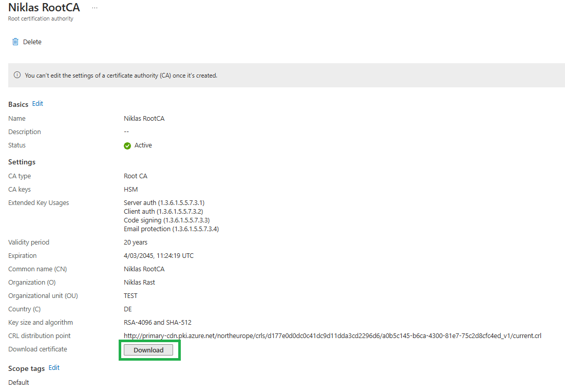The width and height of the screenshot is (565, 392).
Task: Click the green Active status checkmark
Action: point(127,146)
